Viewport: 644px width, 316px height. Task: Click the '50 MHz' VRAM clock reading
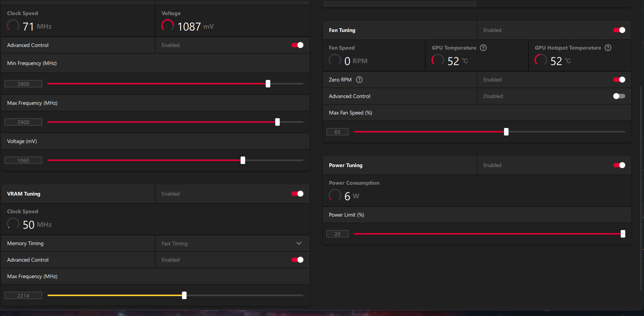pos(37,225)
